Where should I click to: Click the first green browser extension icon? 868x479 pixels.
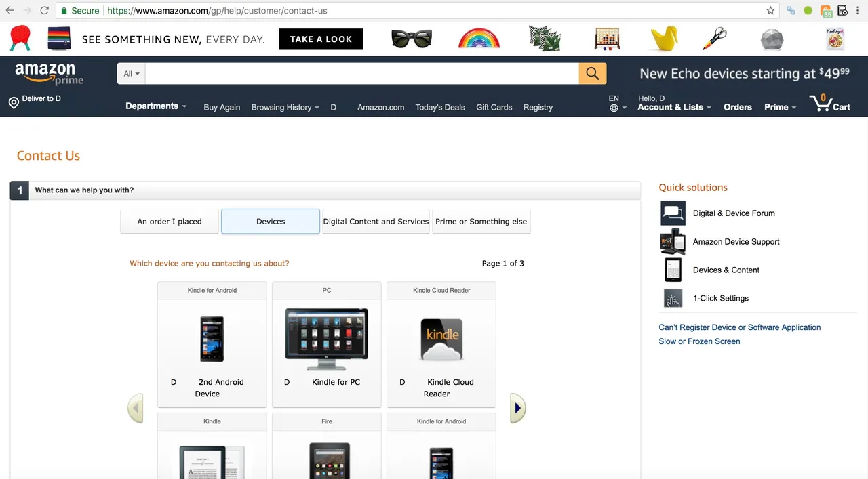pos(808,11)
